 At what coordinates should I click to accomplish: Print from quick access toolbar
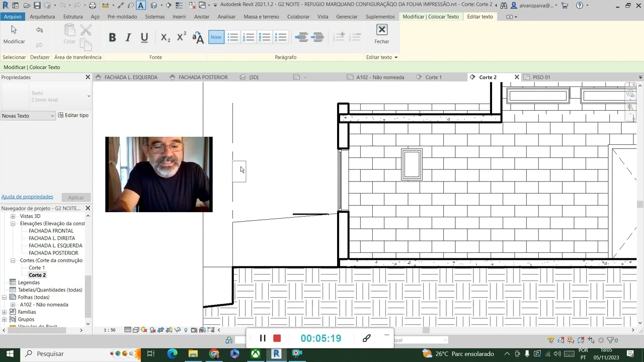pos(93,6)
